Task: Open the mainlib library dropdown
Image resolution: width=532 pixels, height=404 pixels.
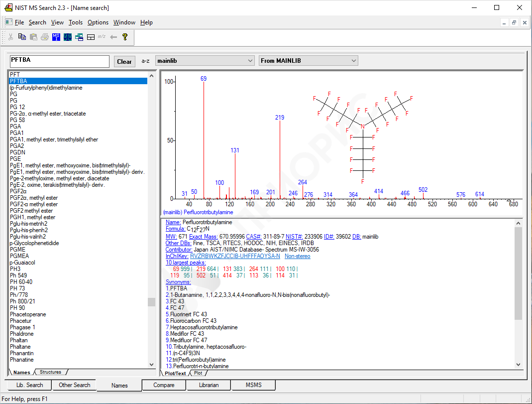Action: (x=205, y=61)
